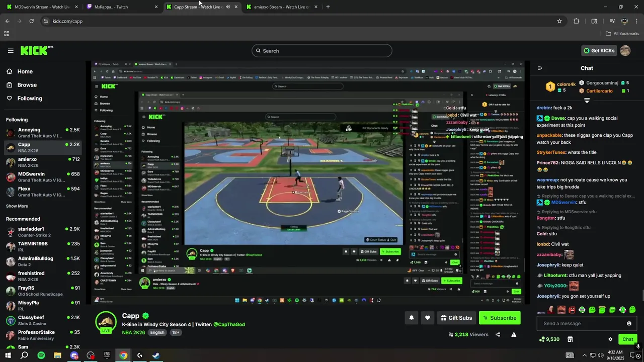Click the colors4k top gifter name
Image resolution: width=644 pixels, height=362 pixels.
pos(566,84)
